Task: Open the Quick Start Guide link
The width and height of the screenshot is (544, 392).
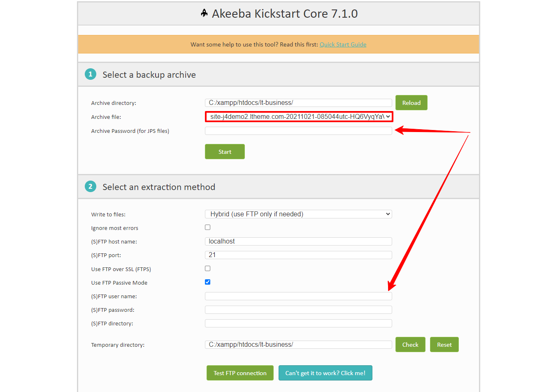Action: [343, 44]
